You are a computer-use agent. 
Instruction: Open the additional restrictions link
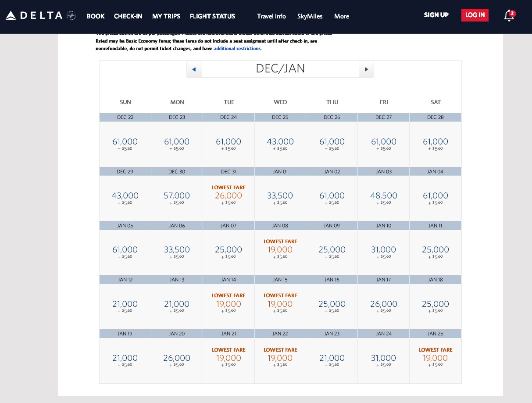237,48
